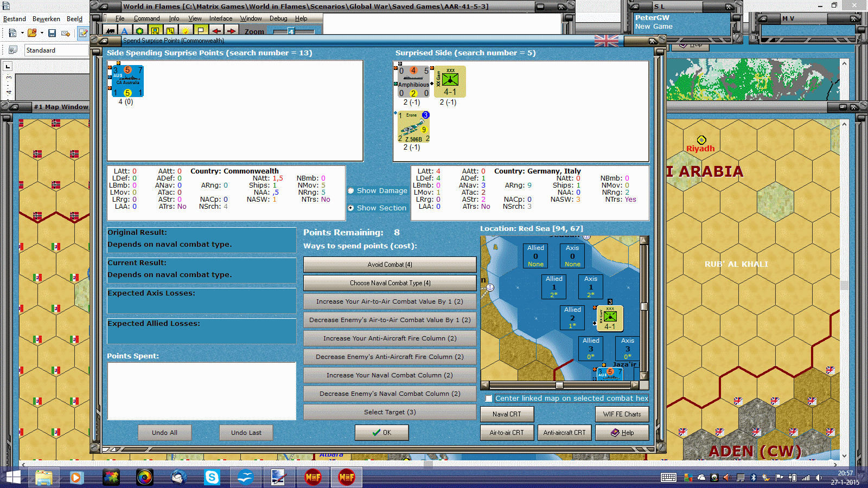Image resolution: width=868 pixels, height=488 pixels.
Task: Select the 4-1 corps counter in Surprised Side
Action: click(x=450, y=82)
